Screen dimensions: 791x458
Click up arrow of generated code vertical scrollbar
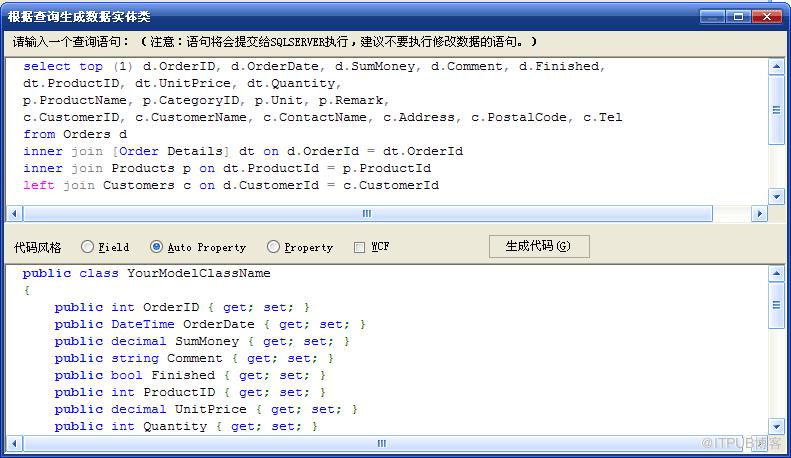776,273
